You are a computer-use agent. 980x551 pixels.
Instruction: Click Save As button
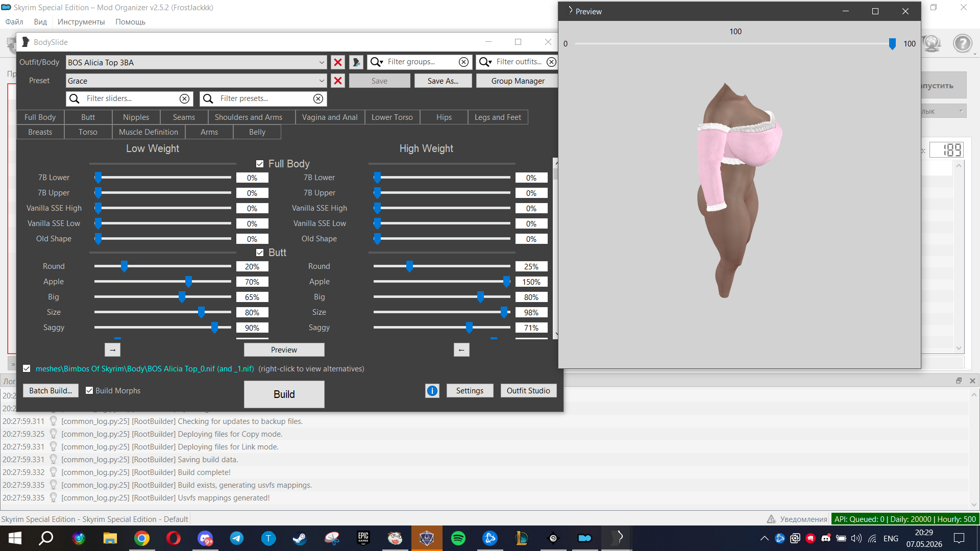tap(443, 81)
